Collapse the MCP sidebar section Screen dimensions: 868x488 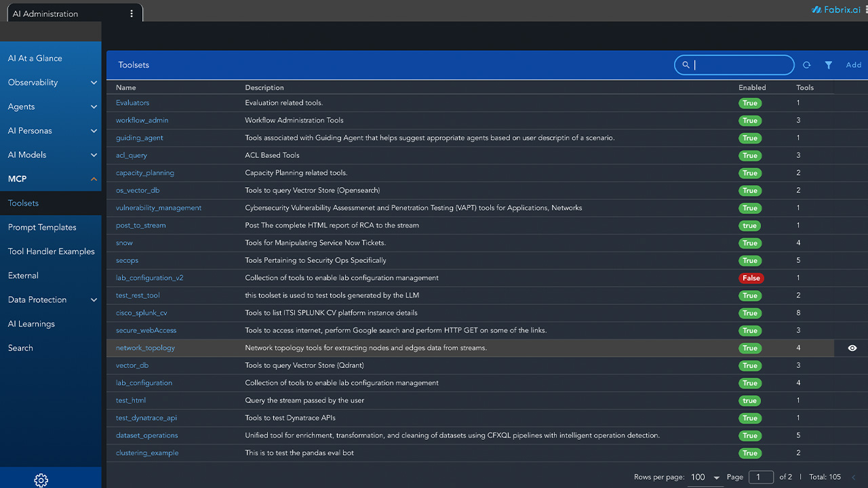[94, 179]
